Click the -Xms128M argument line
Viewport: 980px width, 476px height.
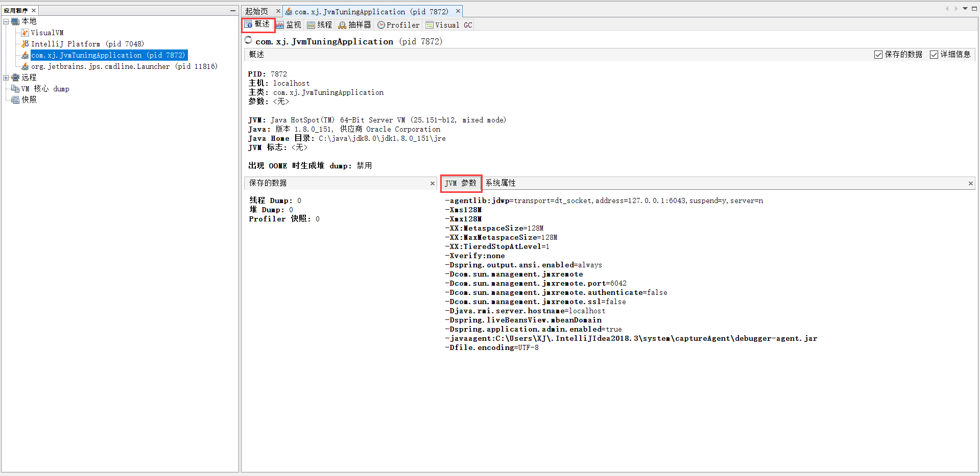463,210
